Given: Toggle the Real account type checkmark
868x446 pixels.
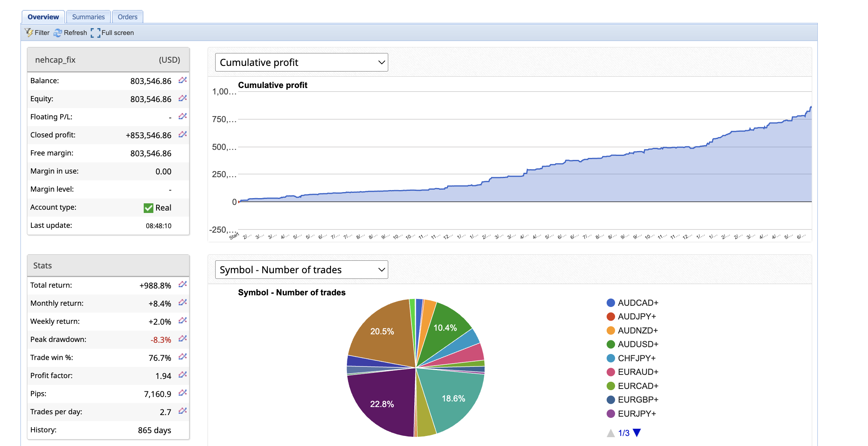Looking at the screenshot, I should 149,208.
